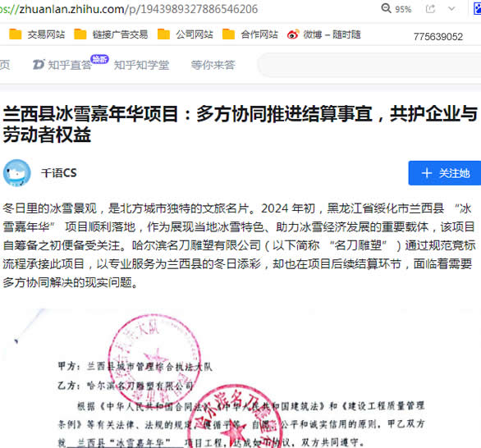This screenshot has width=481, height=448.
Task: Click the 千语CS author avatar
Action: tap(17, 172)
